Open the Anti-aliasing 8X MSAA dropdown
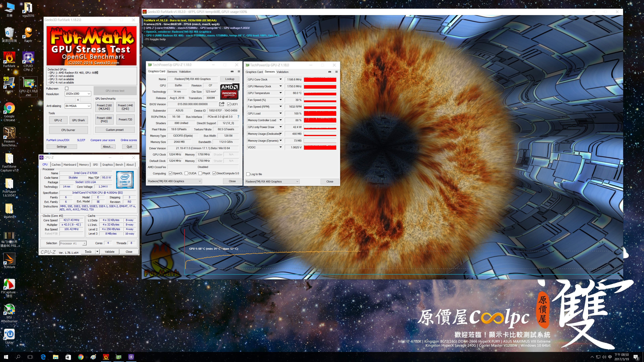644x362 pixels. pyautogui.click(x=78, y=106)
